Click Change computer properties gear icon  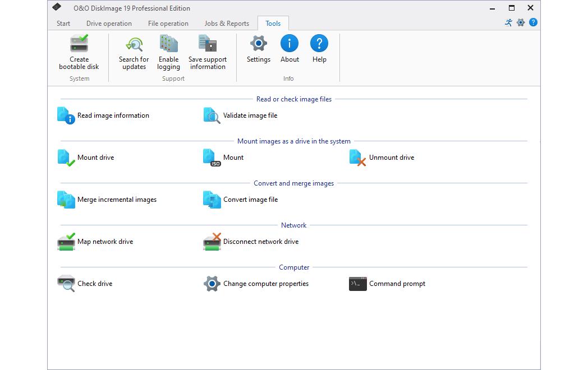pyautogui.click(x=212, y=284)
